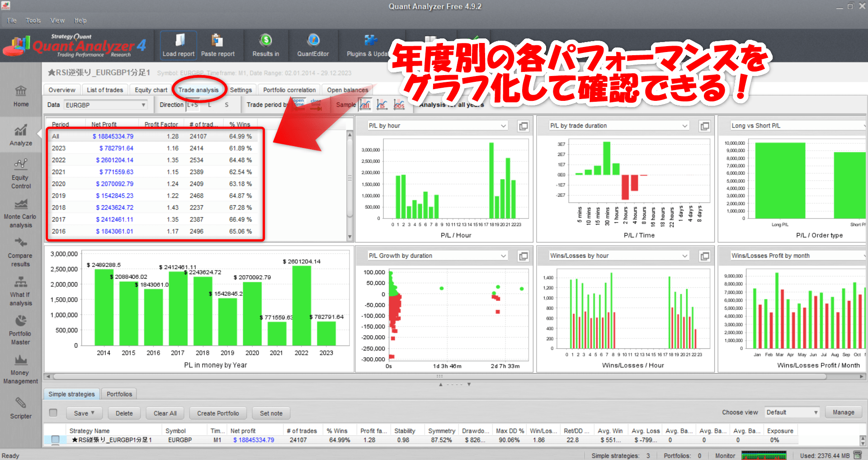Open the Tools menu
This screenshot has width=868, height=460.
pyautogui.click(x=33, y=20)
